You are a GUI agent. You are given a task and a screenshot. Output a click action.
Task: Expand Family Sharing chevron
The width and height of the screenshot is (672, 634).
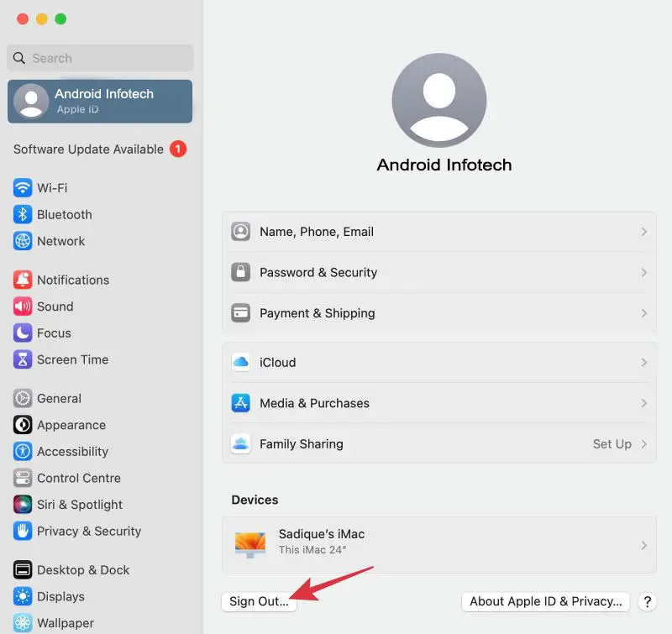pos(643,443)
